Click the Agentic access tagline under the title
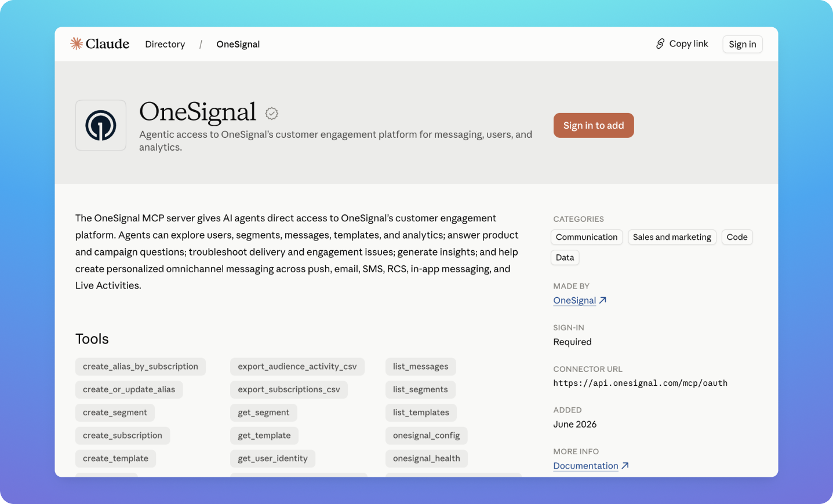The height and width of the screenshot is (504, 833). (x=336, y=141)
